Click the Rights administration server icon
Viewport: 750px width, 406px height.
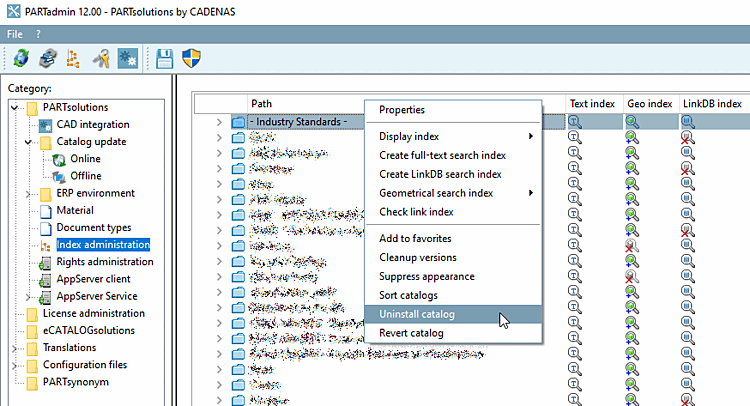tap(45, 262)
